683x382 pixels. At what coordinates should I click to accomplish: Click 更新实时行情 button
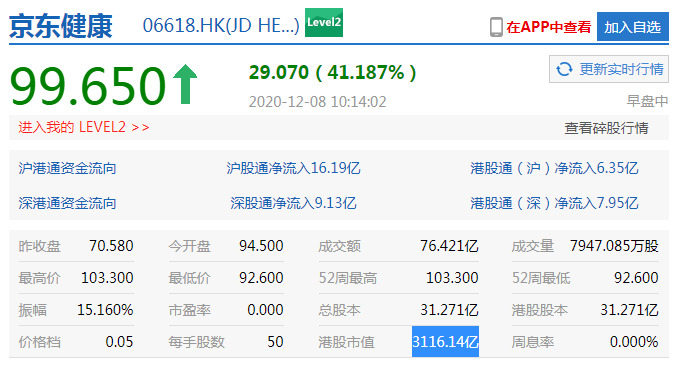pyautogui.click(x=609, y=69)
